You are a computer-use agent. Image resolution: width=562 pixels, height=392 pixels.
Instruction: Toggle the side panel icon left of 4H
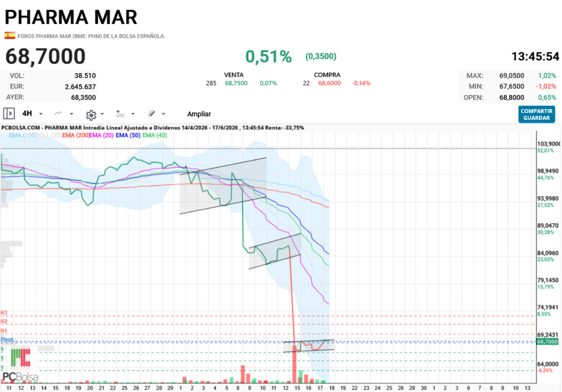(9, 114)
